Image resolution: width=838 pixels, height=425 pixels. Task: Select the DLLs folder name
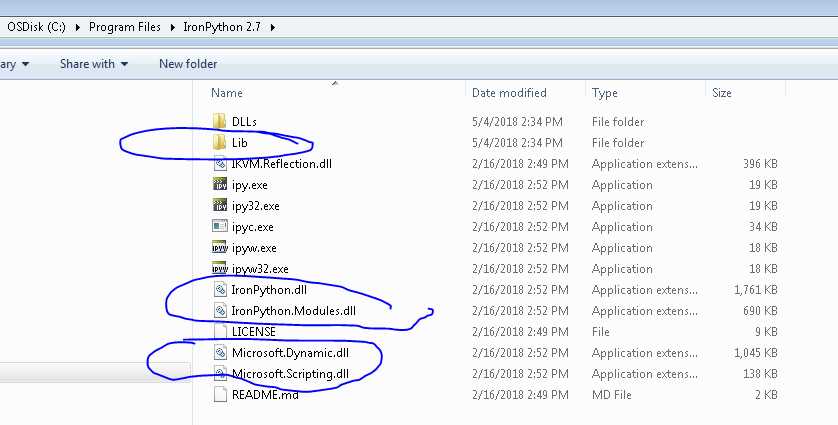pos(244,121)
